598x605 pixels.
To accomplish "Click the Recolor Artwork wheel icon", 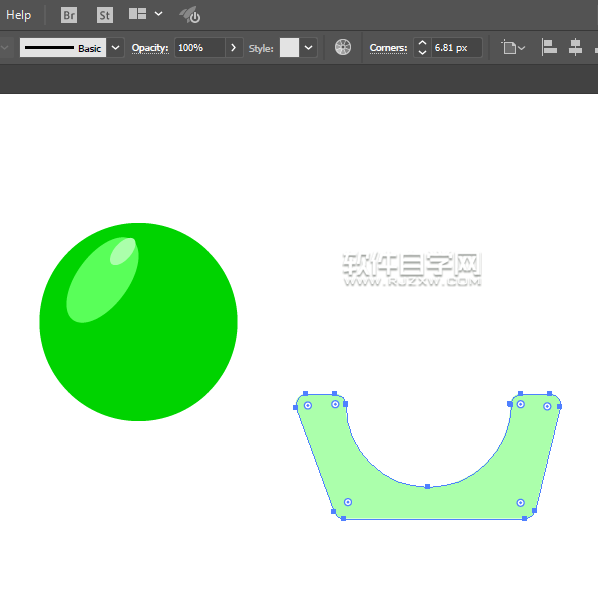I will point(343,47).
